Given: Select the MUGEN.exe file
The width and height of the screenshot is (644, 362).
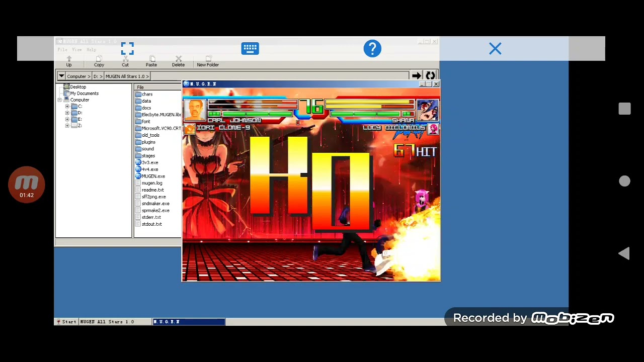Looking at the screenshot, I should point(150,176).
